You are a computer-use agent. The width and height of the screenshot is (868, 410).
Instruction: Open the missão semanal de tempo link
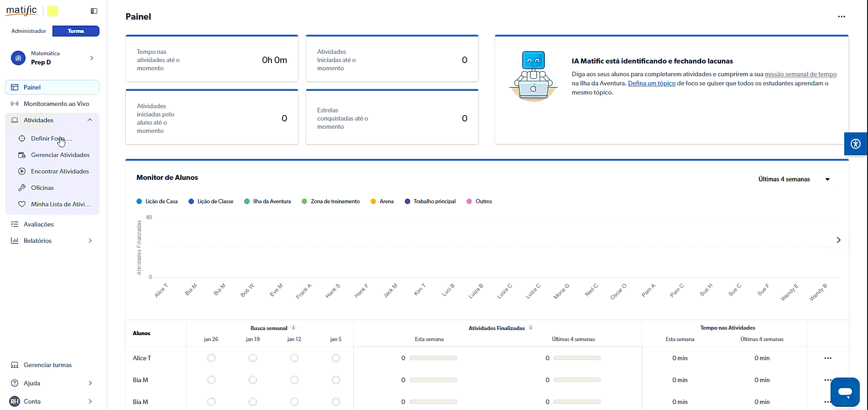click(x=800, y=74)
